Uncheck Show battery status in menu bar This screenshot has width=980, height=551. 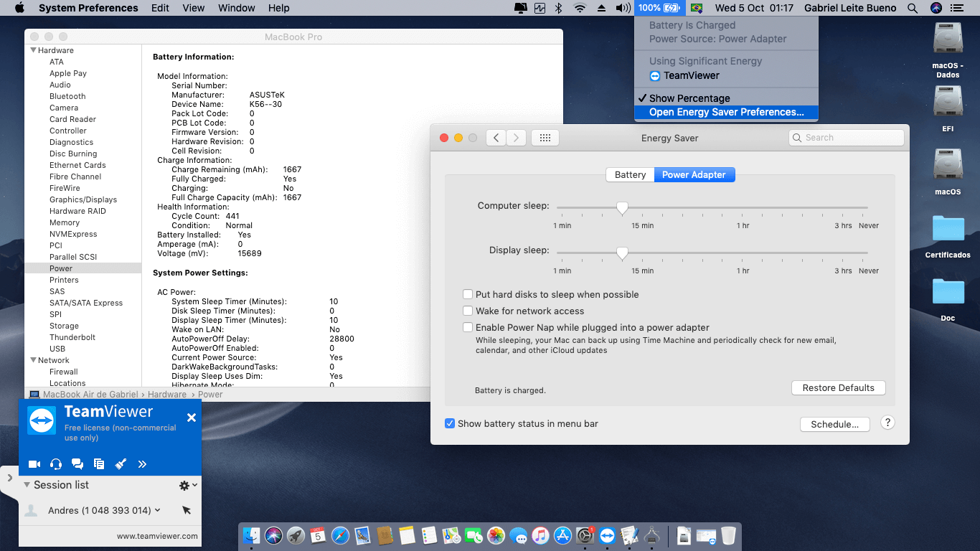[450, 424]
